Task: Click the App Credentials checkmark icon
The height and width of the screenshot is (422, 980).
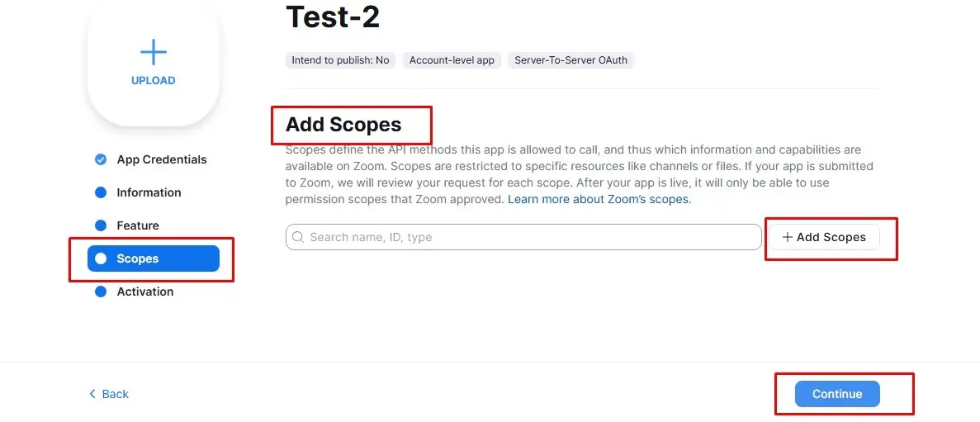Action: tap(101, 159)
